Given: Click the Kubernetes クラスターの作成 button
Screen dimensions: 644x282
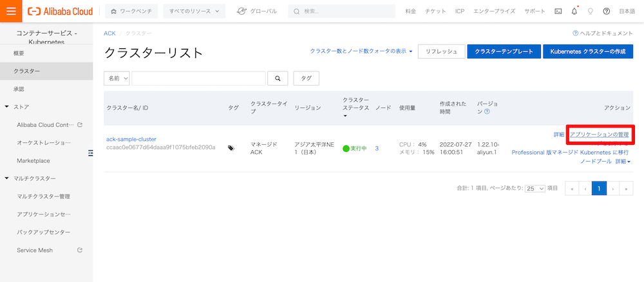Looking at the screenshot, I should click(x=588, y=52).
